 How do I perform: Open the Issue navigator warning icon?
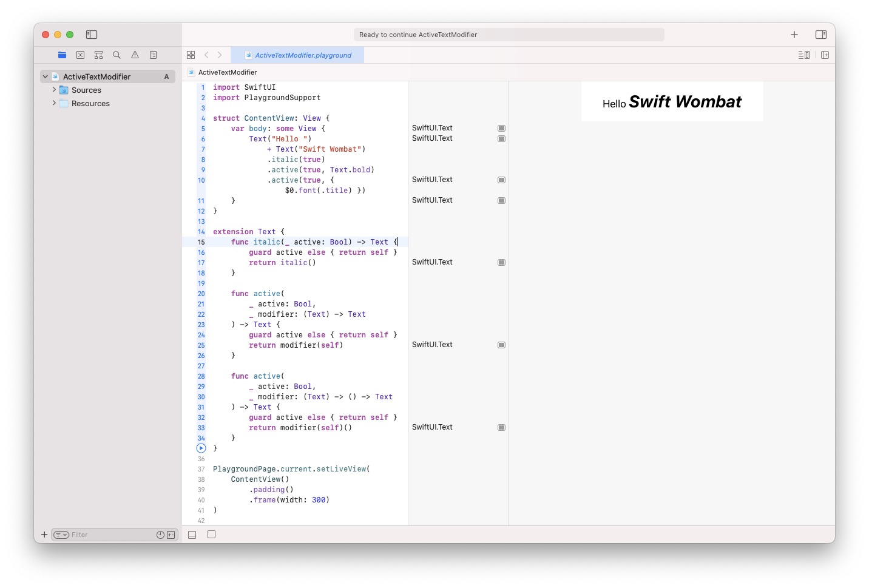[135, 55]
